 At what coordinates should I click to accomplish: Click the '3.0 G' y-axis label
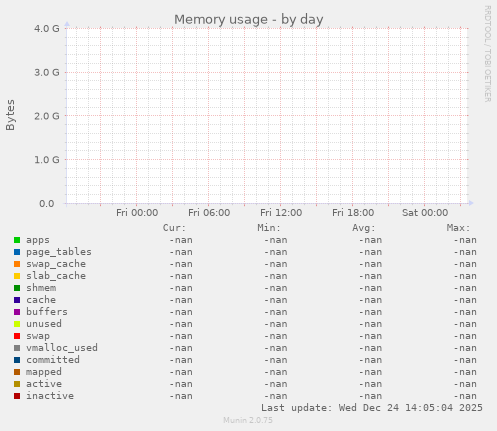tap(47, 72)
